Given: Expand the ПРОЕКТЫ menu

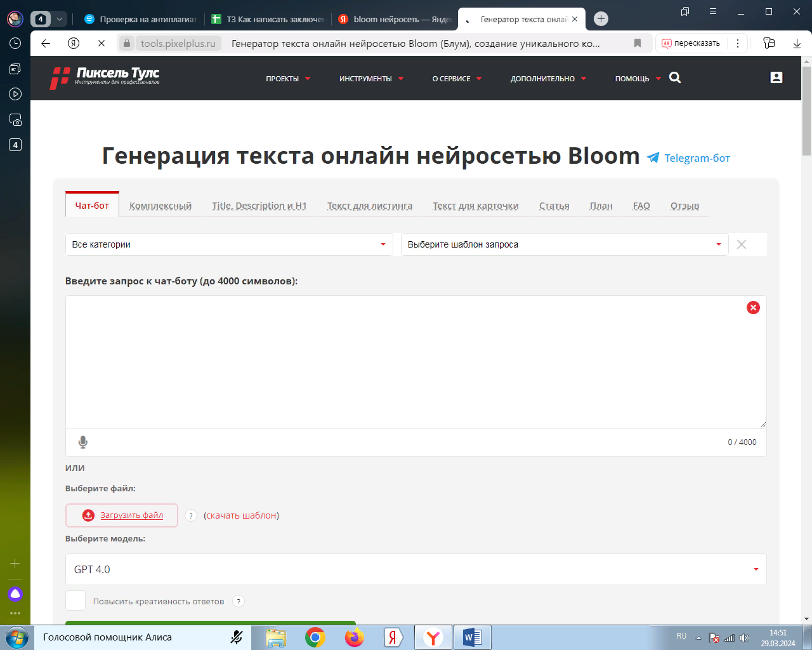Looking at the screenshot, I should 288,79.
